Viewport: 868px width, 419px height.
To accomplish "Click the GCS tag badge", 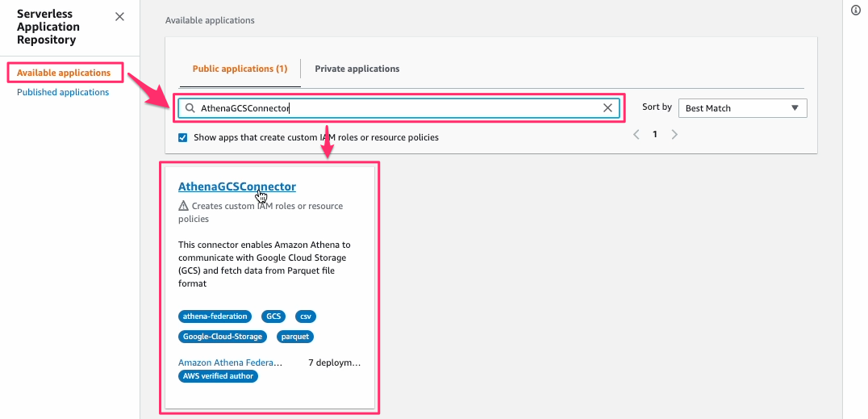I will (x=273, y=316).
